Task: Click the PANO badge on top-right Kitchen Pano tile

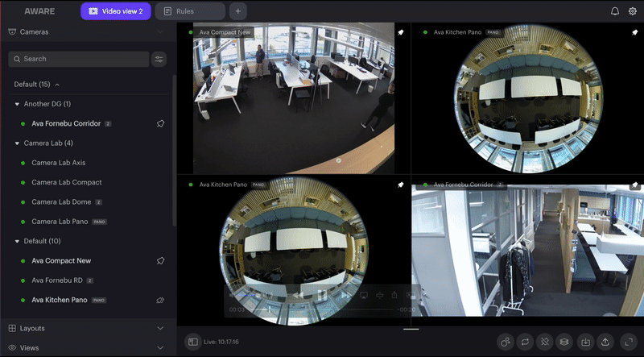Action: tap(493, 32)
